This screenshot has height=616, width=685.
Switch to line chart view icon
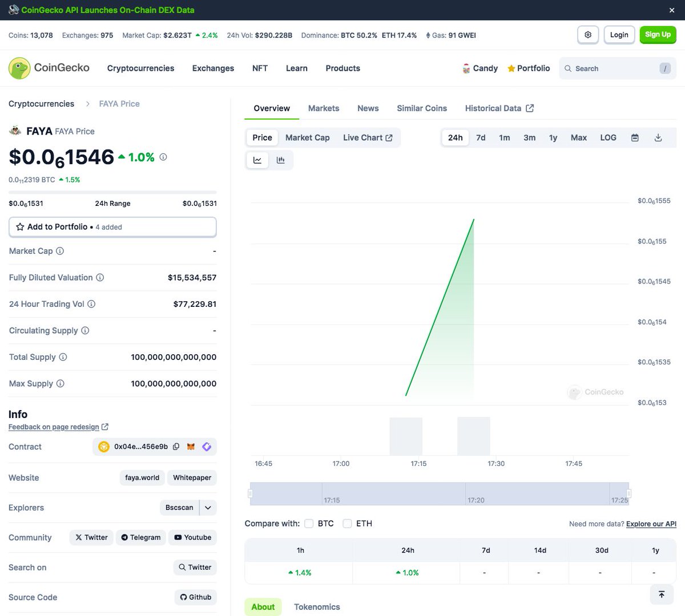(x=257, y=160)
